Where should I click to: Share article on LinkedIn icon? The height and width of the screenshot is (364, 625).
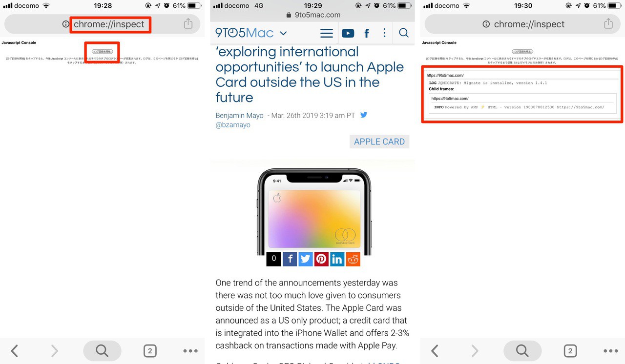[337, 259]
